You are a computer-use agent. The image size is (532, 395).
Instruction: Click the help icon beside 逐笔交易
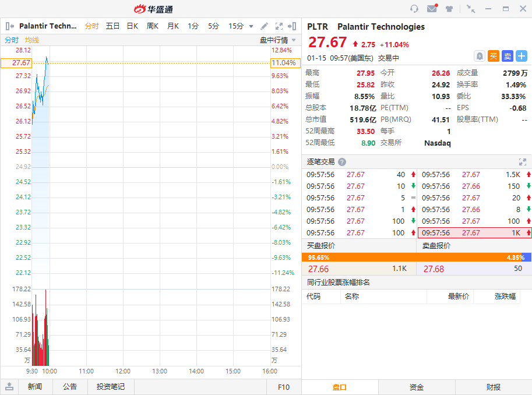(x=342, y=162)
